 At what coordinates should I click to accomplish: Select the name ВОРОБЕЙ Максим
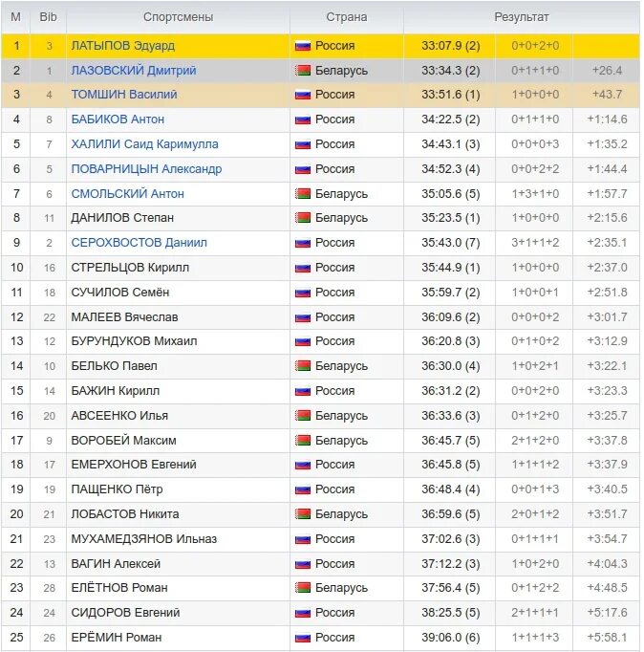[123, 441]
